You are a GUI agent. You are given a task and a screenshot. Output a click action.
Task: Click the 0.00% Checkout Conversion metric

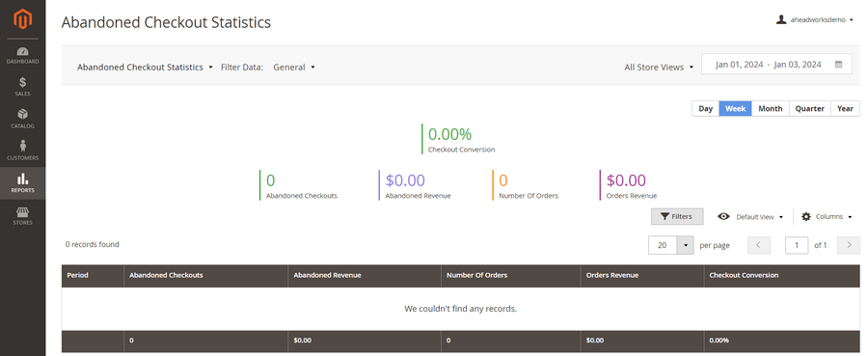tap(459, 139)
